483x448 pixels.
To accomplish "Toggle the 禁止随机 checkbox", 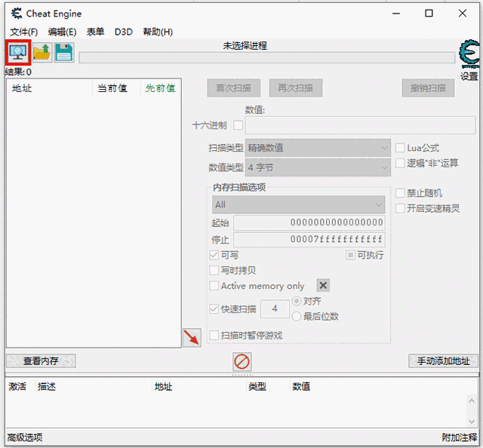I will click(400, 193).
